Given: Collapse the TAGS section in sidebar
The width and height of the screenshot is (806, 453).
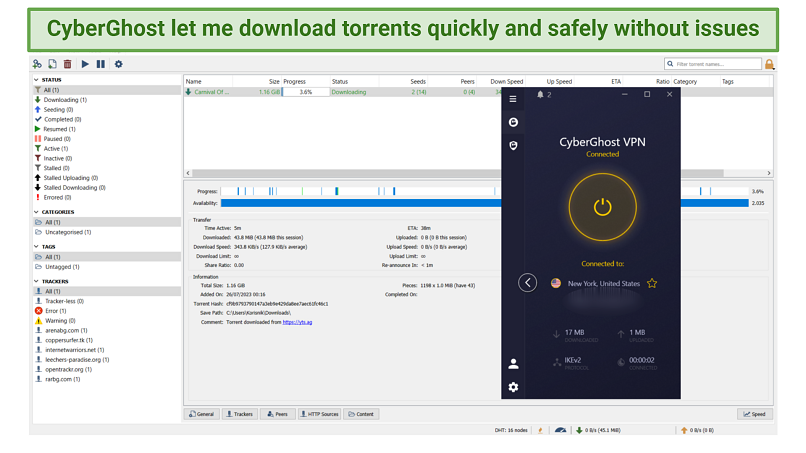Looking at the screenshot, I should click(36, 247).
